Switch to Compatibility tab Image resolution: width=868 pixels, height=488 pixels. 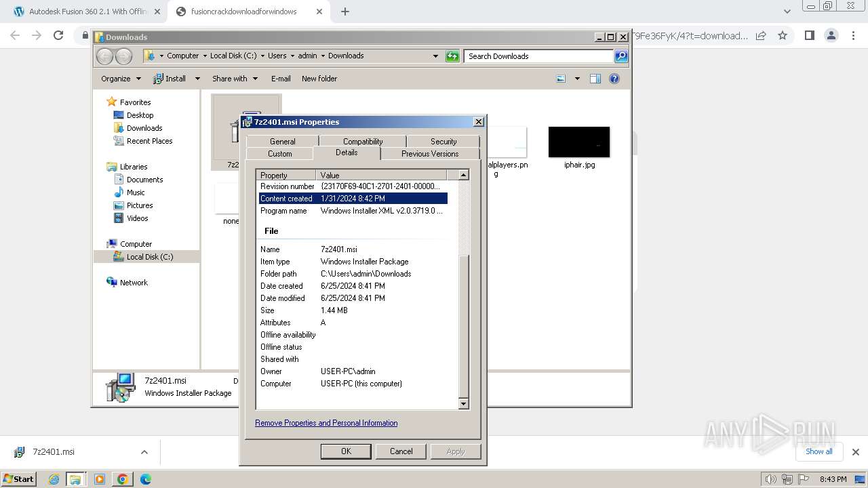pyautogui.click(x=363, y=142)
